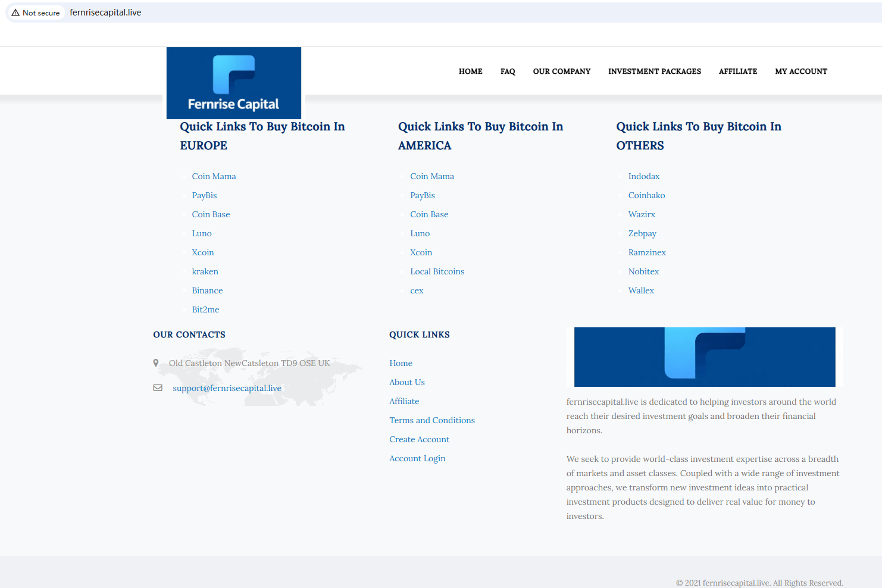Click the browser address bar URL

tap(105, 12)
